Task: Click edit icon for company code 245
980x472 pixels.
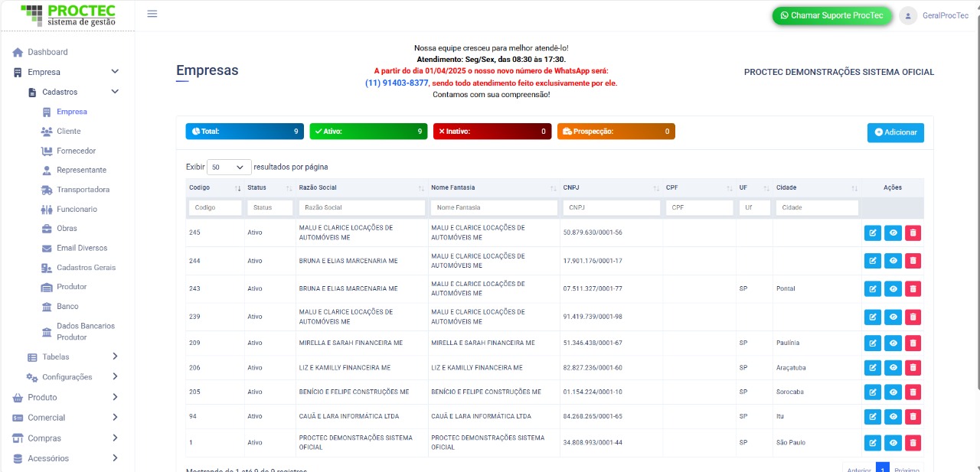Action: pyautogui.click(x=873, y=233)
